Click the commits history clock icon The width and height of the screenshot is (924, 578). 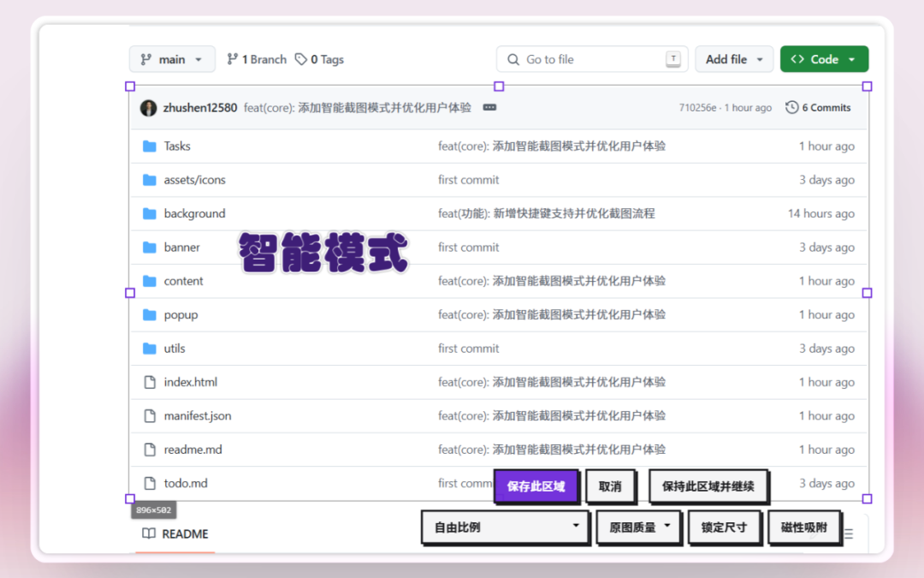pyautogui.click(x=791, y=107)
